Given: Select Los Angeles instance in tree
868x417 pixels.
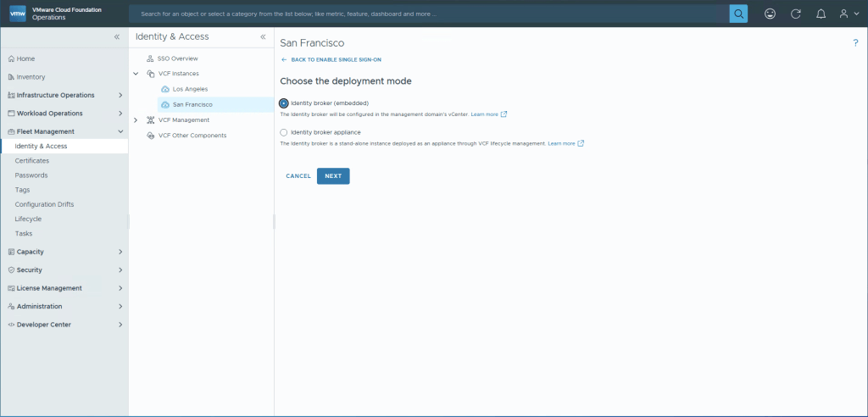Looking at the screenshot, I should tap(190, 89).
